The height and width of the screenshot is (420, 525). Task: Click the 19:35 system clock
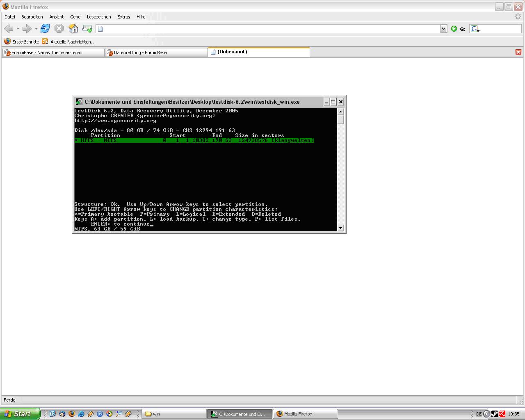click(514, 414)
